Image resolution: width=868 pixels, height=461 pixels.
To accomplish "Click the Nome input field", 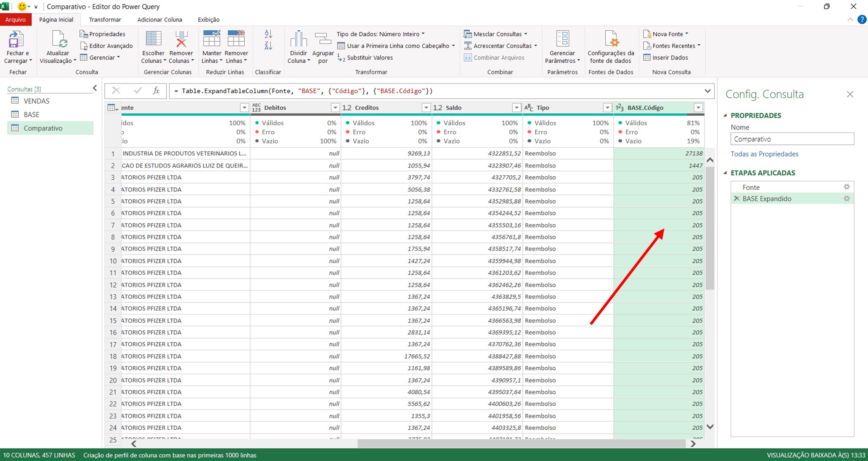I will [792, 139].
